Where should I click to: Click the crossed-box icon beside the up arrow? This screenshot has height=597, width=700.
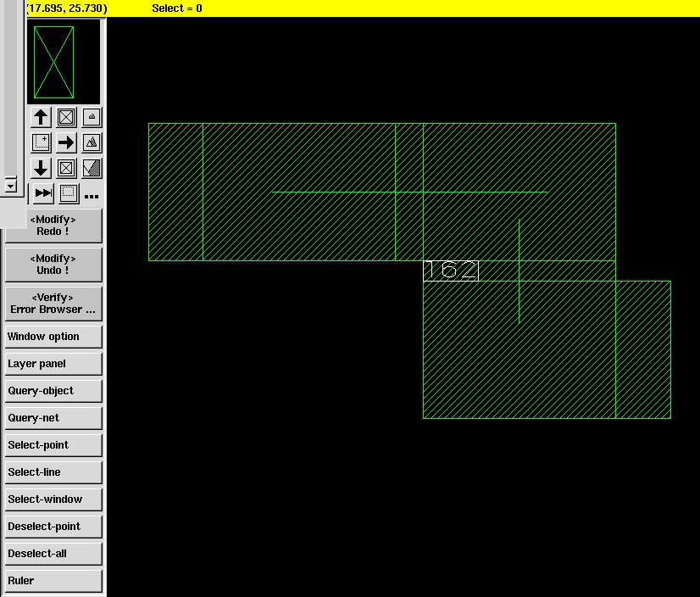[66, 117]
